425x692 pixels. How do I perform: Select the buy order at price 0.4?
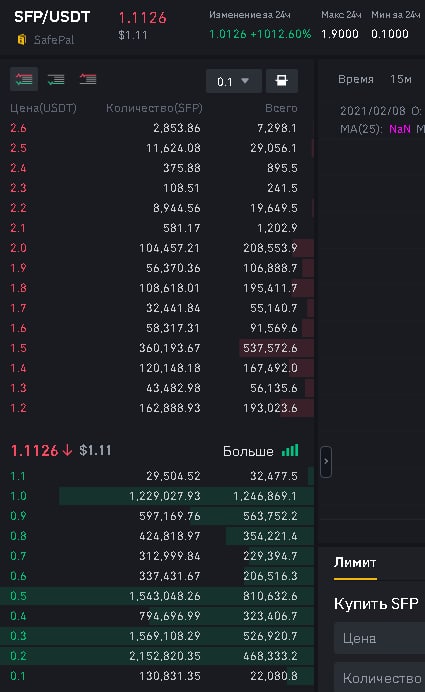[x=157, y=616]
